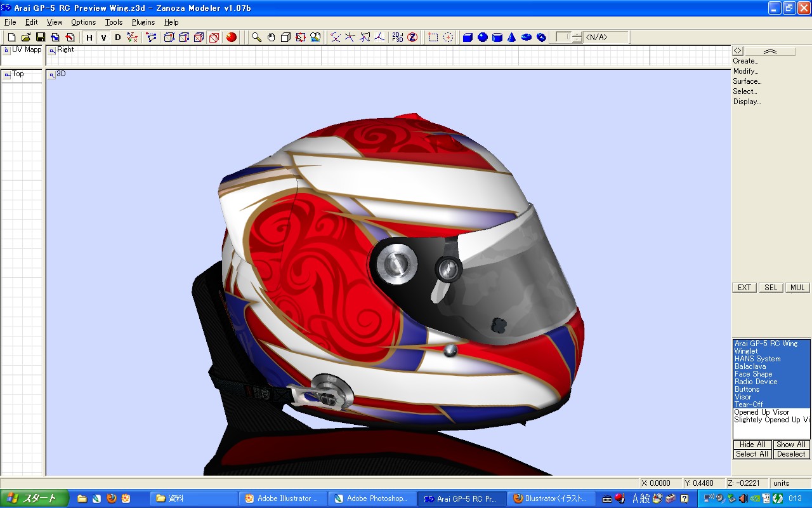Create a blue cube primitive

468,37
